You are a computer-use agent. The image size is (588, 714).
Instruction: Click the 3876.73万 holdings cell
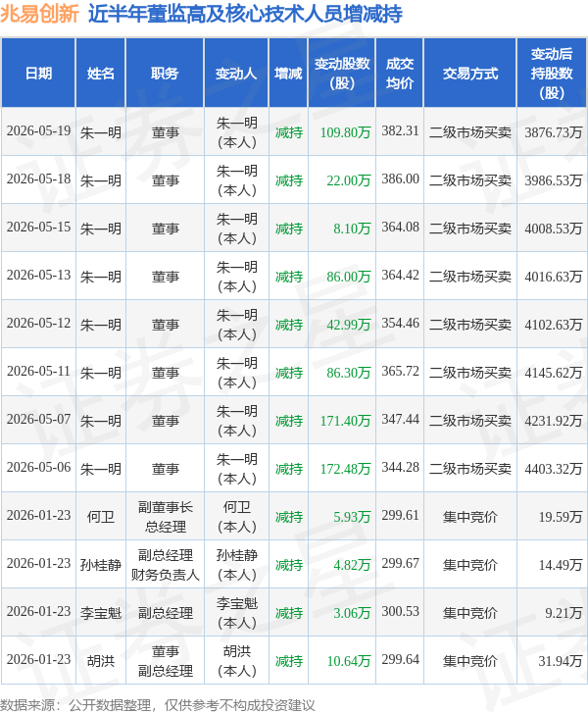click(553, 132)
